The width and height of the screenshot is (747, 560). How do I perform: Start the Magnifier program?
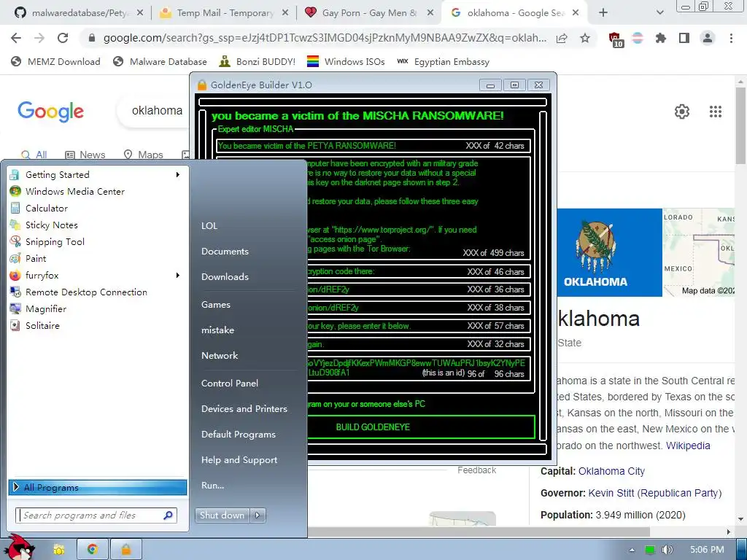point(46,309)
